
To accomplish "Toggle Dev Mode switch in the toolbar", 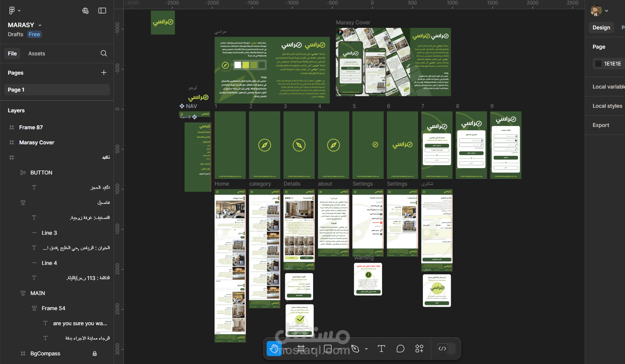I will [x=446, y=349].
